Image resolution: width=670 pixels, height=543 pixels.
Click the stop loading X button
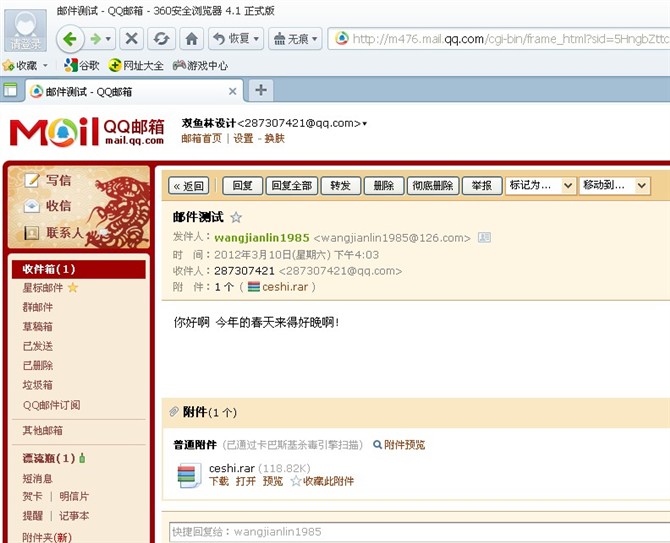coord(132,39)
